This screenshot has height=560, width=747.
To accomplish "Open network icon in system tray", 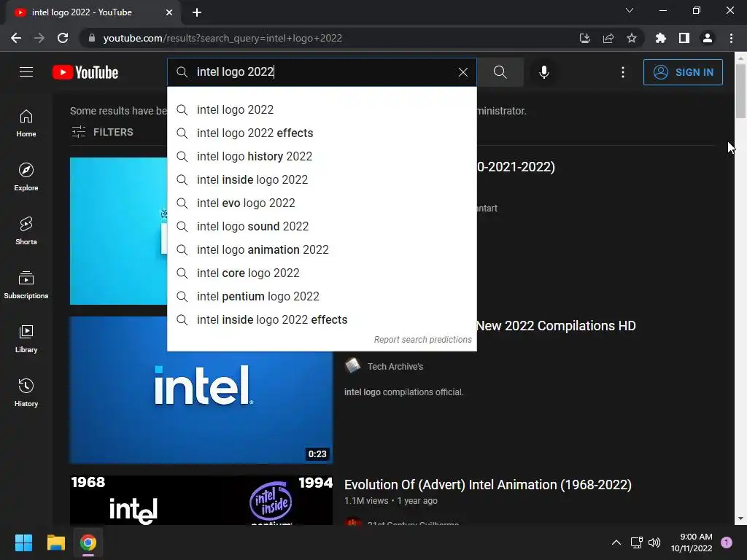I will (636, 542).
